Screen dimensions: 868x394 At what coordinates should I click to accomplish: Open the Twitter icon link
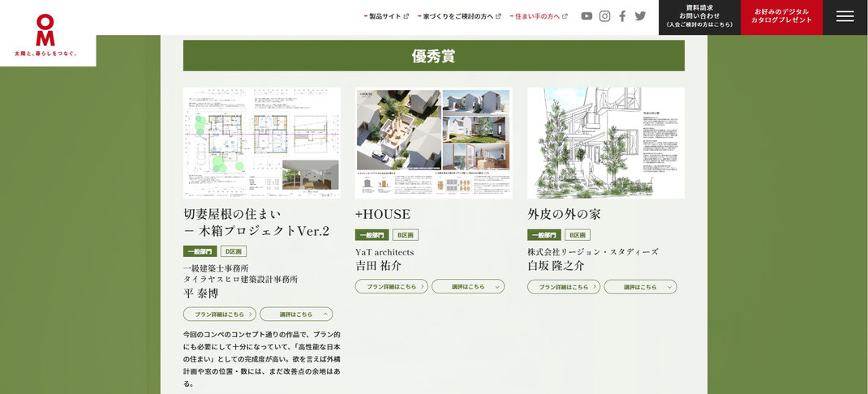pyautogui.click(x=641, y=16)
